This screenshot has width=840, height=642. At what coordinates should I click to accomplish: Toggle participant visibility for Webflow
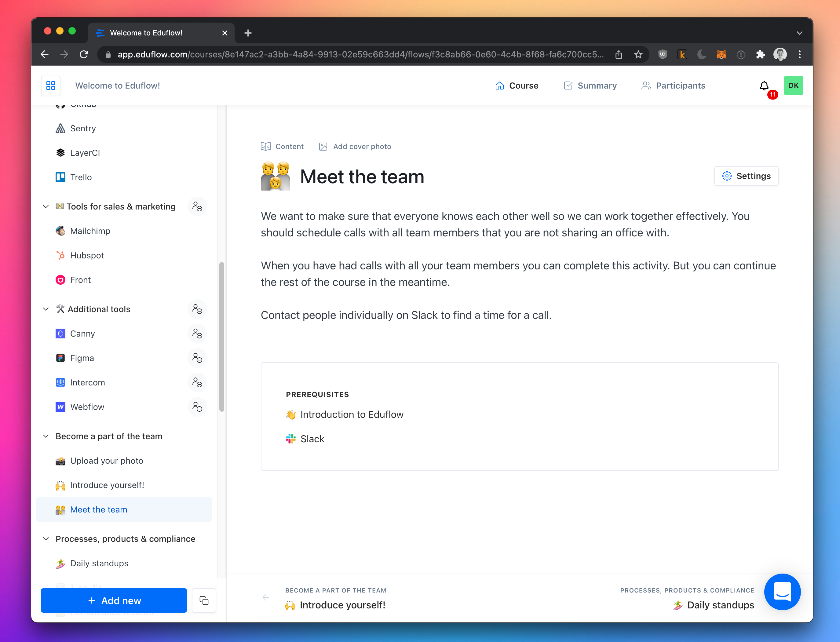tap(197, 407)
